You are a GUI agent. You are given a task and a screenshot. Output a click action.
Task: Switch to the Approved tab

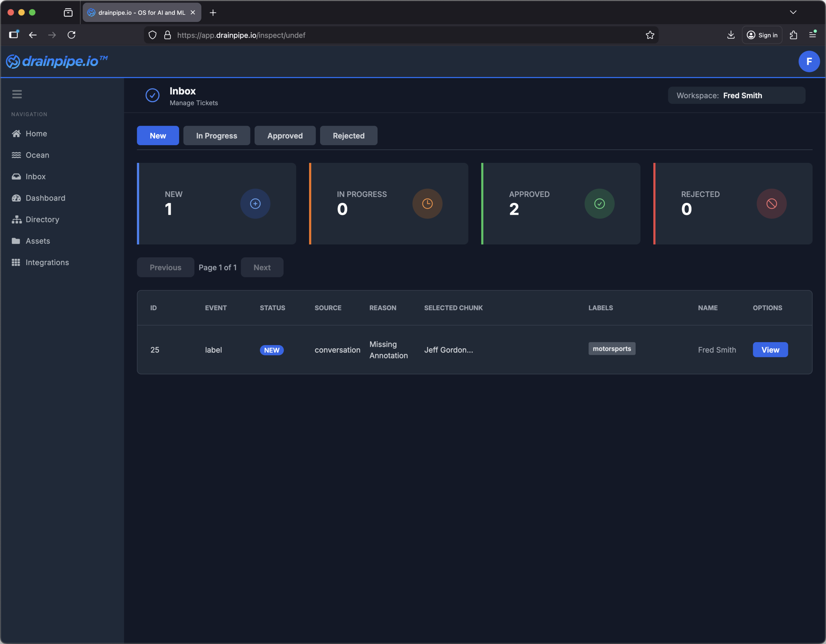point(285,136)
